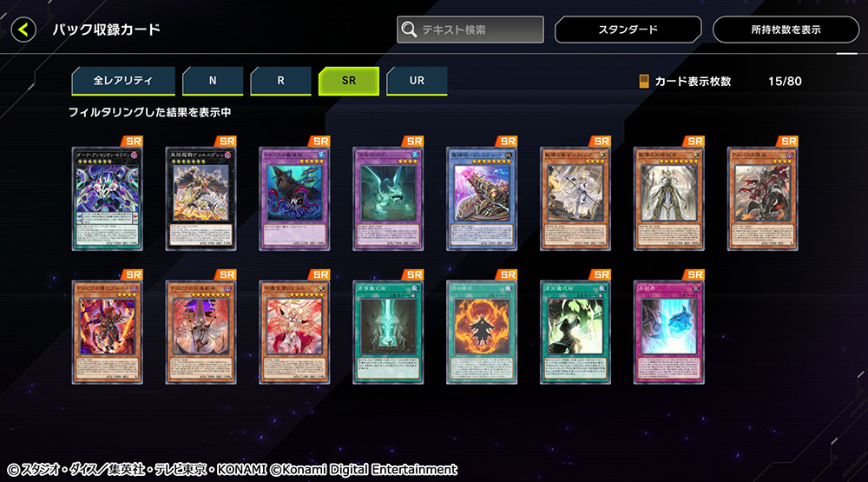
Task: Open the pink trap card thumbnail
Action: point(668,333)
